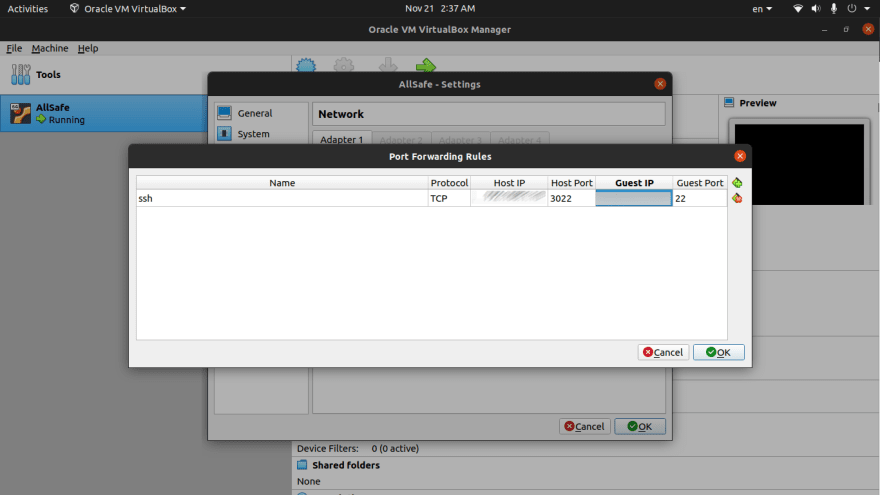Open the Help menu
This screenshot has width=880, height=495.
coord(88,48)
